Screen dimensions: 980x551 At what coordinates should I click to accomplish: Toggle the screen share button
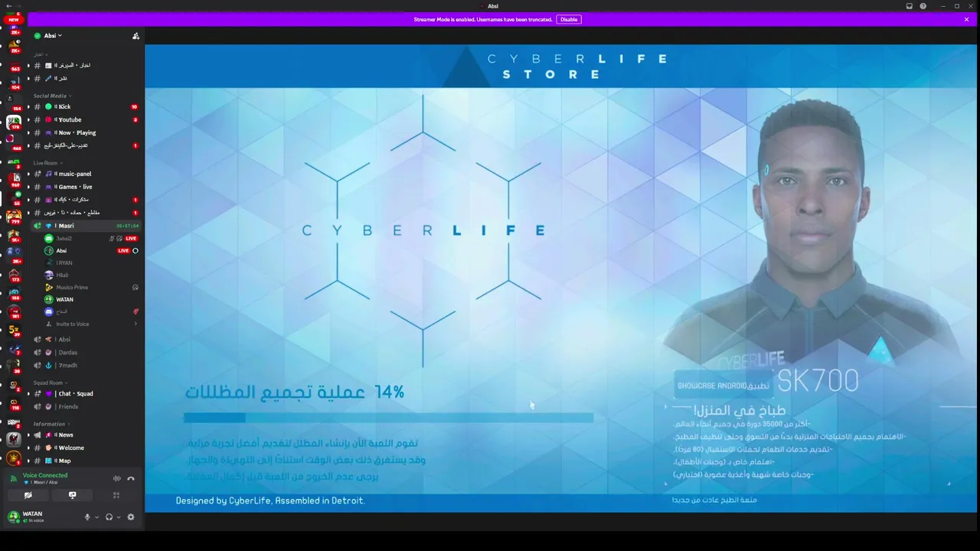72,495
